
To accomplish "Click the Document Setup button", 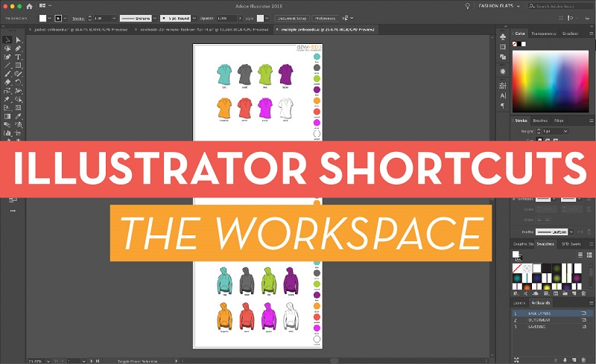I will click(x=292, y=19).
